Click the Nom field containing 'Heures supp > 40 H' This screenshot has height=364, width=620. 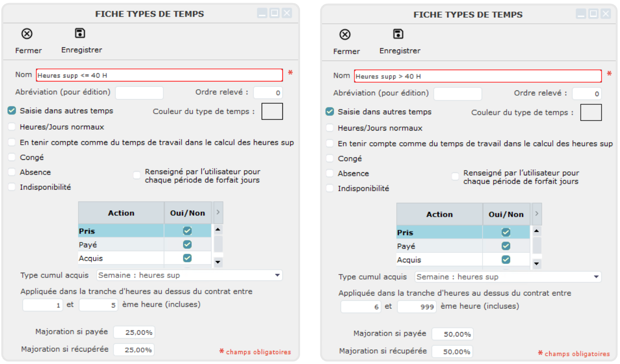tap(477, 76)
